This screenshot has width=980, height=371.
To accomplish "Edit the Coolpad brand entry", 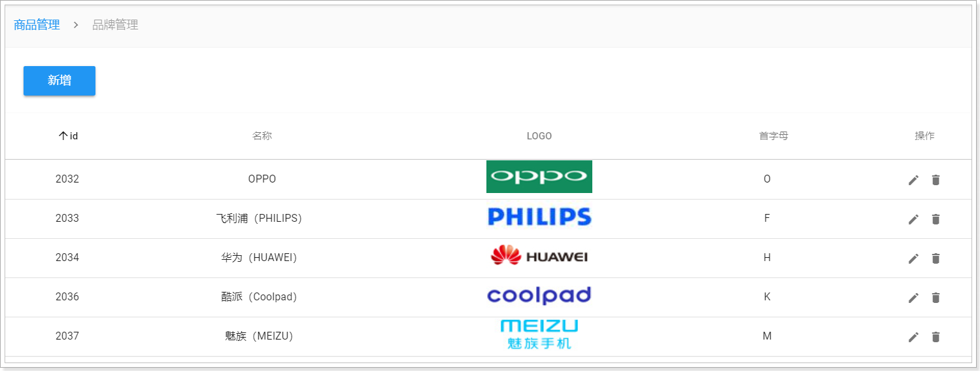I will click(913, 298).
